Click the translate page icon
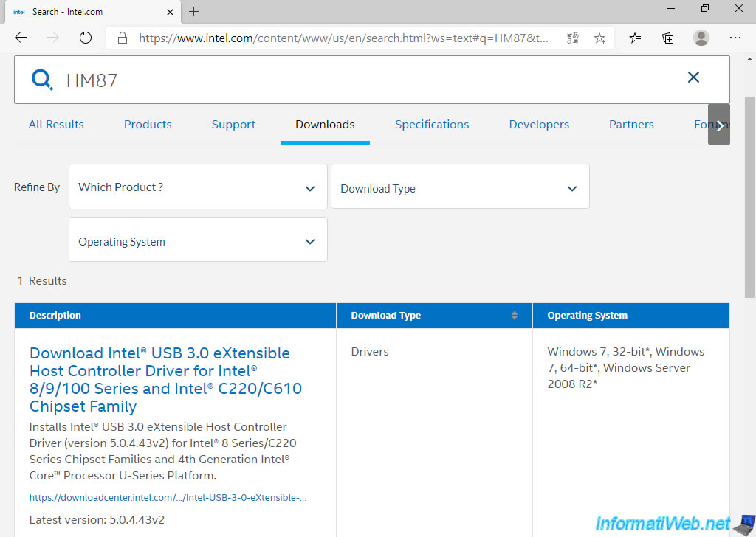The height and width of the screenshot is (537, 756). click(x=573, y=38)
